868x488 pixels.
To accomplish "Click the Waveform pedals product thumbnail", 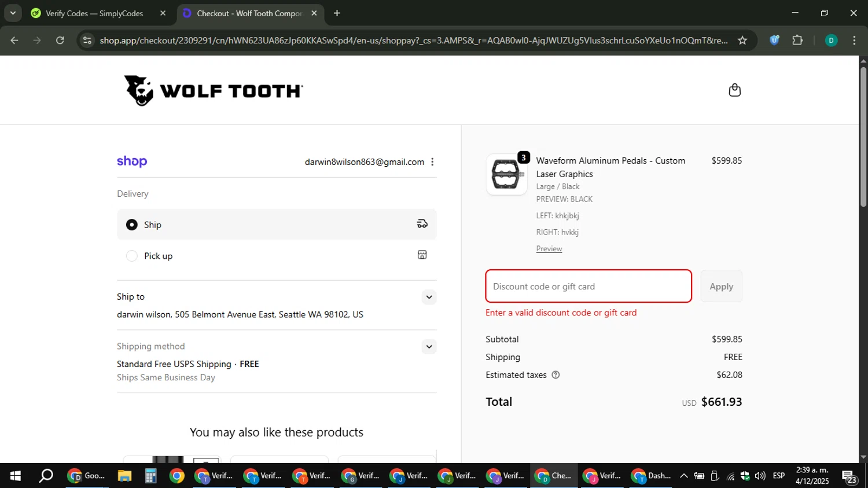I will click(506, 174).
